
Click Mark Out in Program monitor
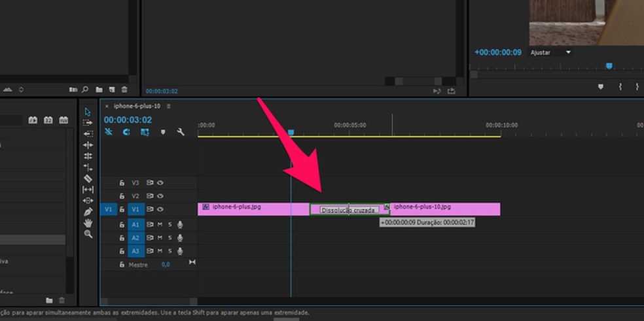pyautogui.click(x=637, y=86)
